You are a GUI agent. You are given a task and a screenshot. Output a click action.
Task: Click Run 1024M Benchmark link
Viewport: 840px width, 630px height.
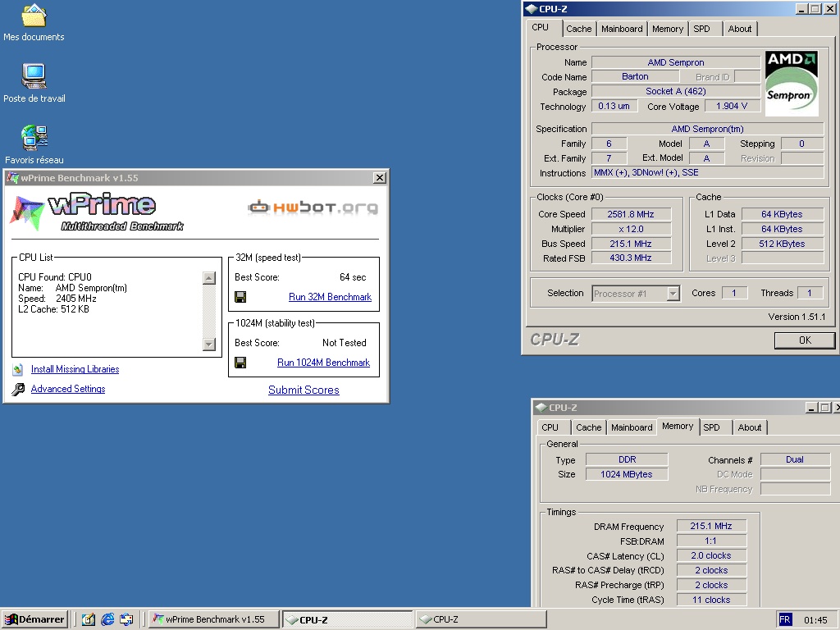click(x=323, y=363)
